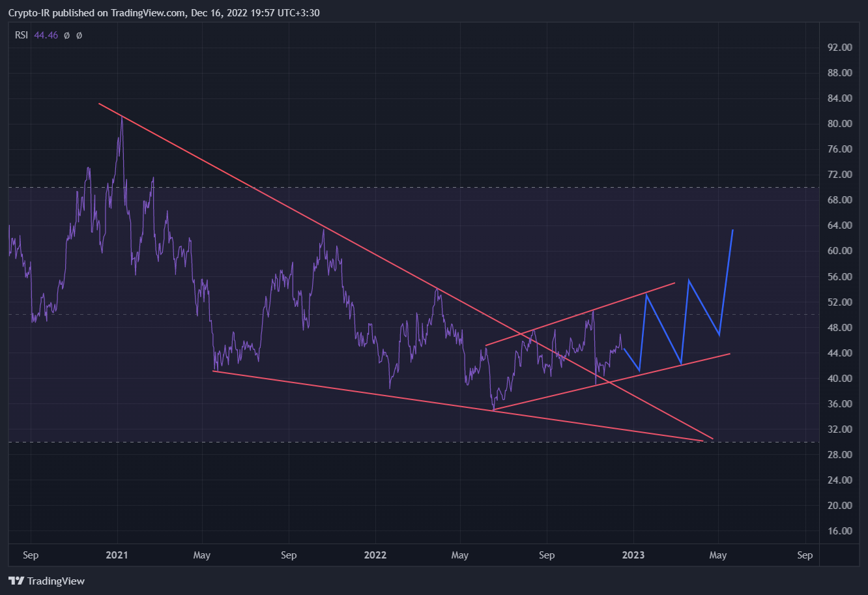The width and height of the screenshot is (868, 595).
Task: Click the 36.00 price axis label
Action: click(x=839, y=404)
